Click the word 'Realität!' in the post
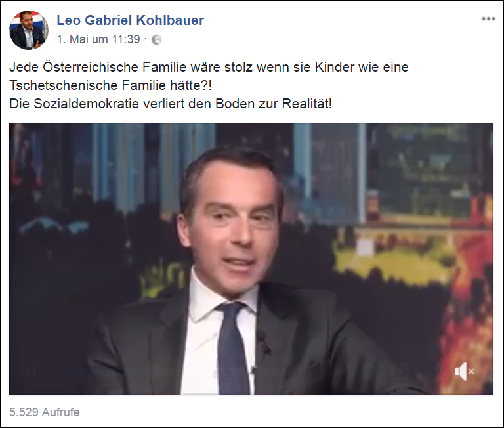 coord(307,104)
